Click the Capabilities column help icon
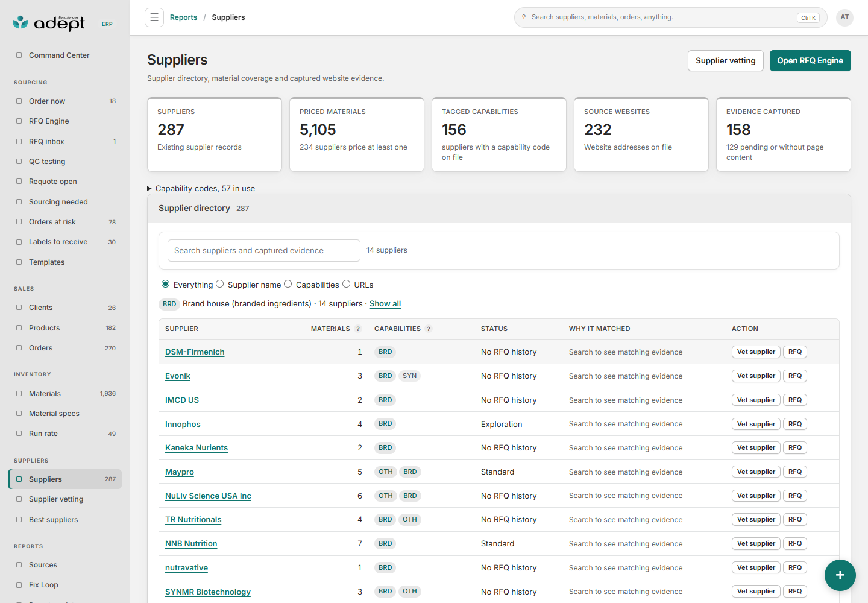Image resolution: width=868 pixels, height=603 pixels. pos(429,329)
